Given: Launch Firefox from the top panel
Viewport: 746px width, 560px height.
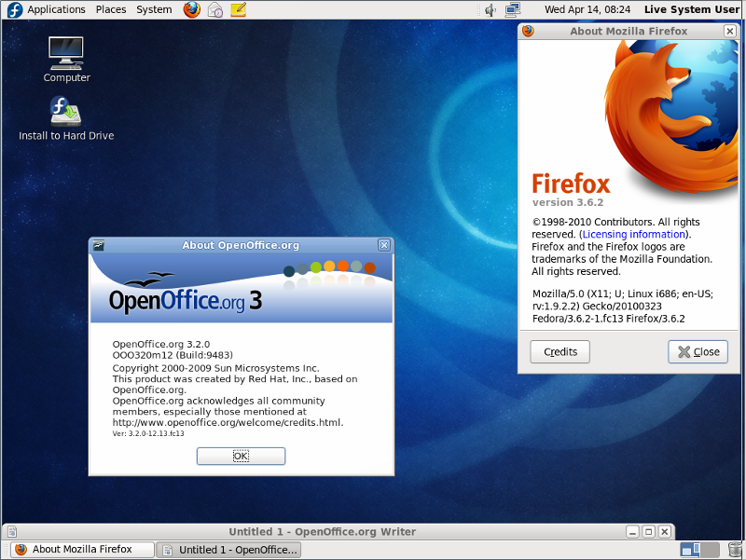Looking at the screenshot, I should pyautogui.click(x=192, y=9).
